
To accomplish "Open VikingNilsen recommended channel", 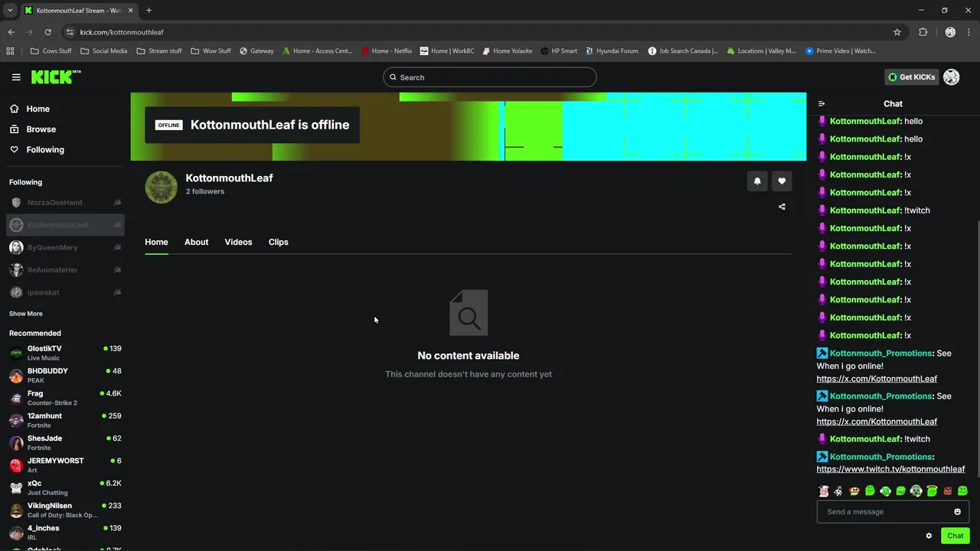I will coord(65,510).
